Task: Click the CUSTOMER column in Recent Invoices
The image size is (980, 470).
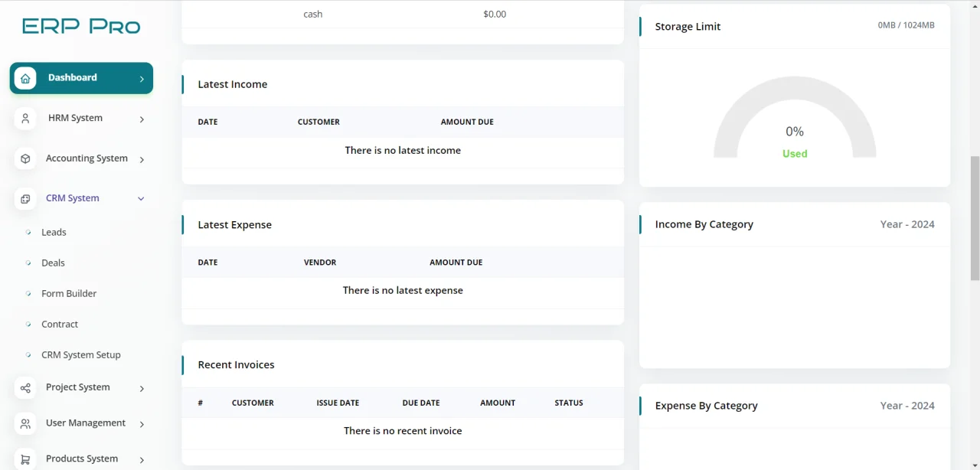Action: click(x=253, y=403)
